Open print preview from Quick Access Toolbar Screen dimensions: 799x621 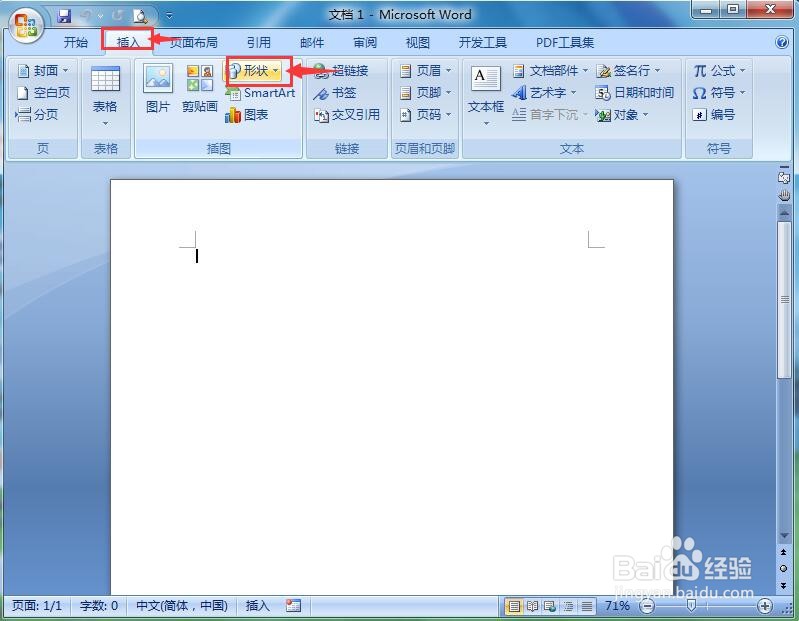[140, 16]
